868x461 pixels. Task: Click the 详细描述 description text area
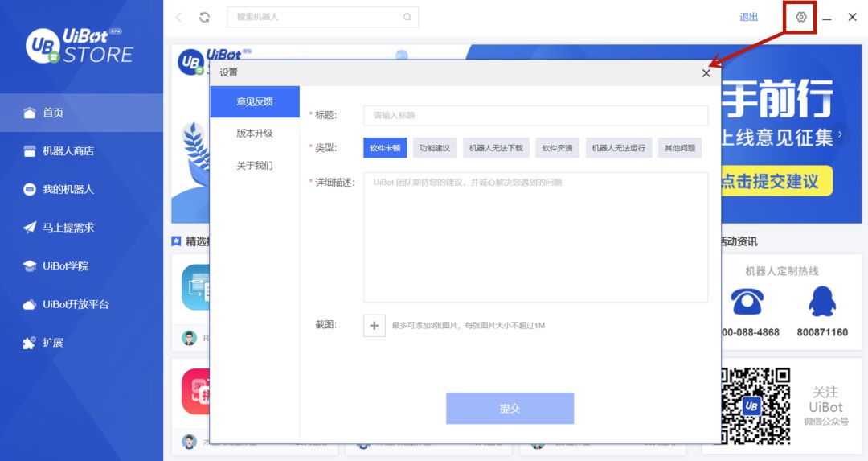(535, 237)
